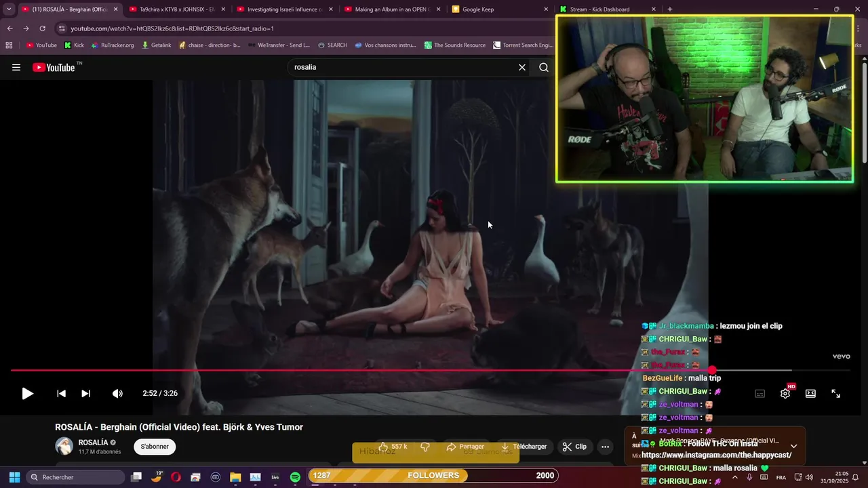The image size is (868, 488).
Task: Open the YouTube hamburger guide menu
Action: [16, 67]
